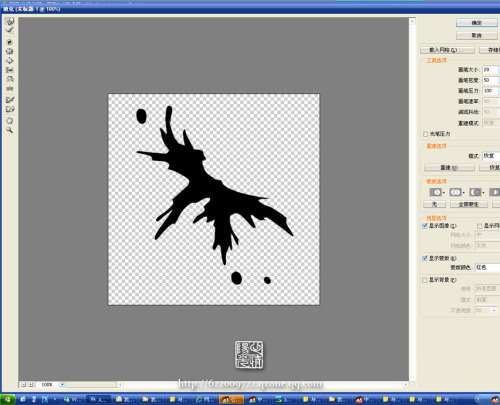Select the Reconstruct tool below Warp

coord(10,30)
